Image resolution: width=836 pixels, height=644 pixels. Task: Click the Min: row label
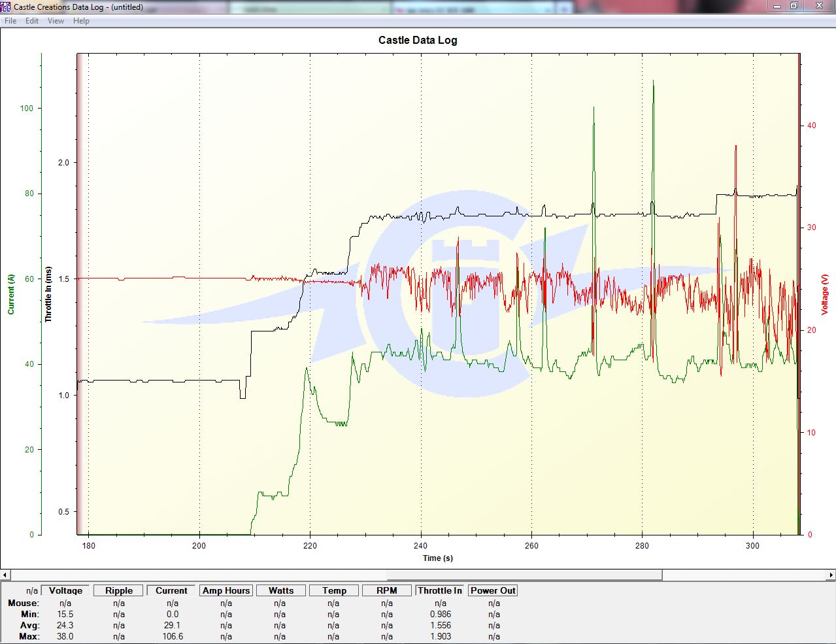point(30,614)
